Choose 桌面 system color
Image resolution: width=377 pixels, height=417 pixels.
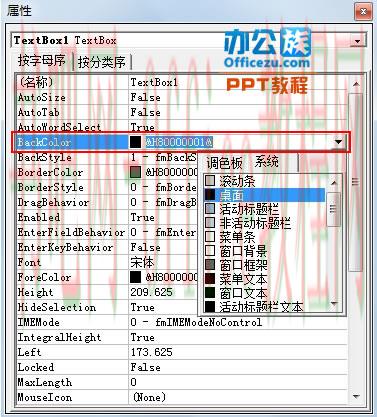click(x=264, y=195)
